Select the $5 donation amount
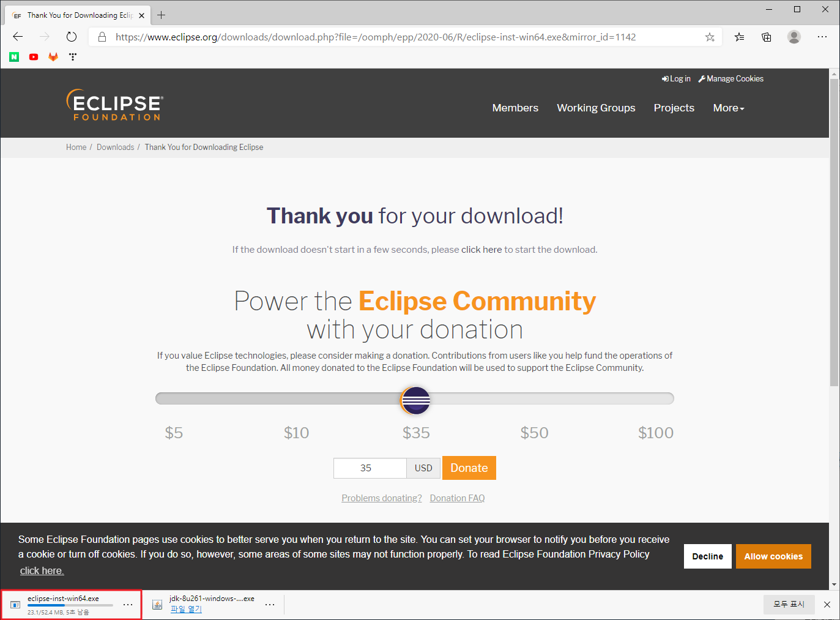 (174, 433)
